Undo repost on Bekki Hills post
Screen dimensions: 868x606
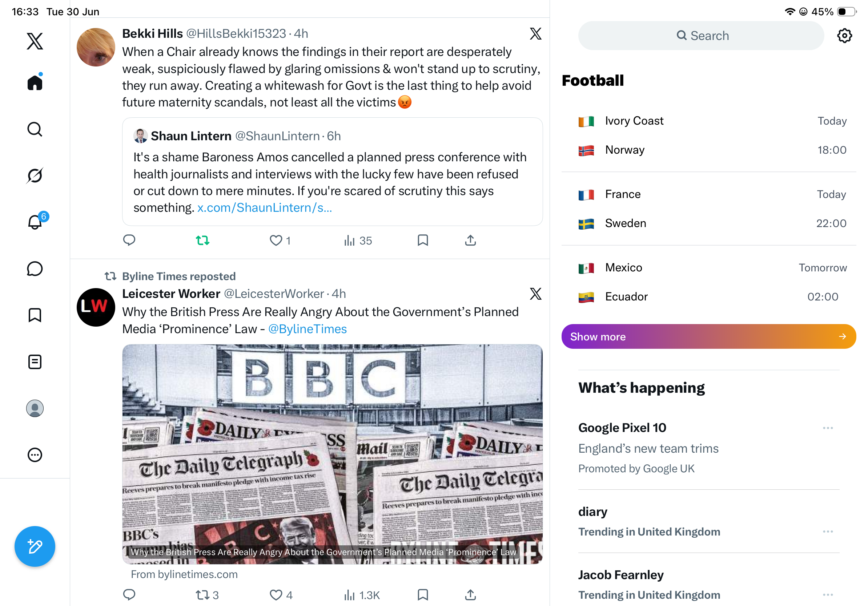click(202, 240)
